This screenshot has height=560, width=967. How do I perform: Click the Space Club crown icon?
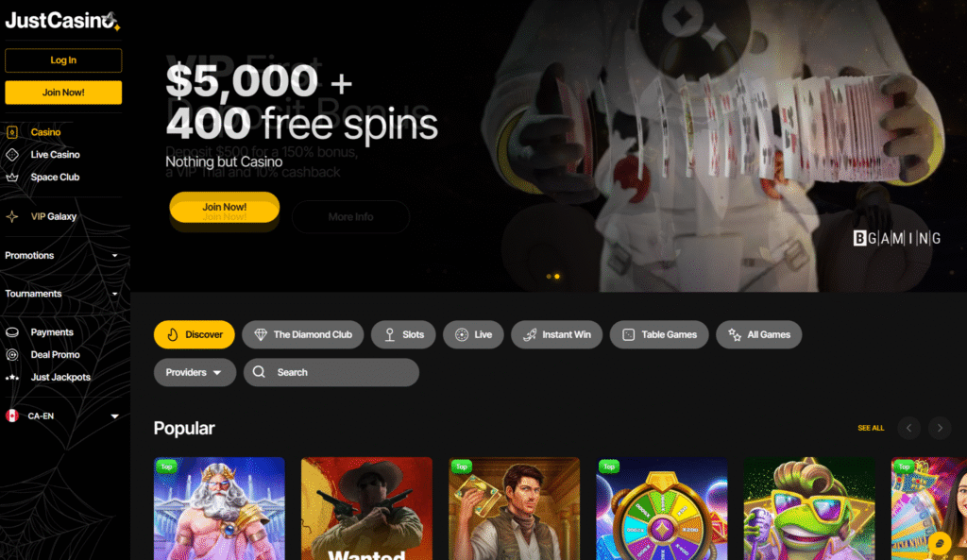pyautogui.click(x=11, y=177)
